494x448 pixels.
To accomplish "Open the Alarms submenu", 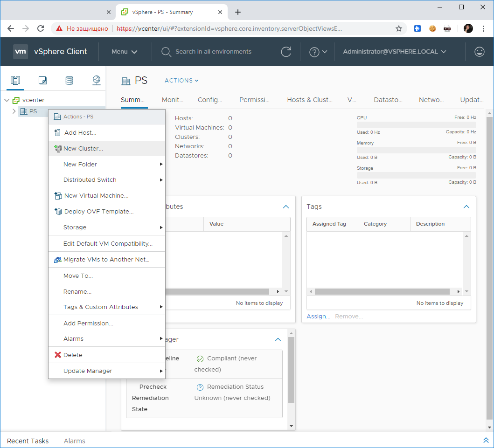I will [x=107, y=339].
